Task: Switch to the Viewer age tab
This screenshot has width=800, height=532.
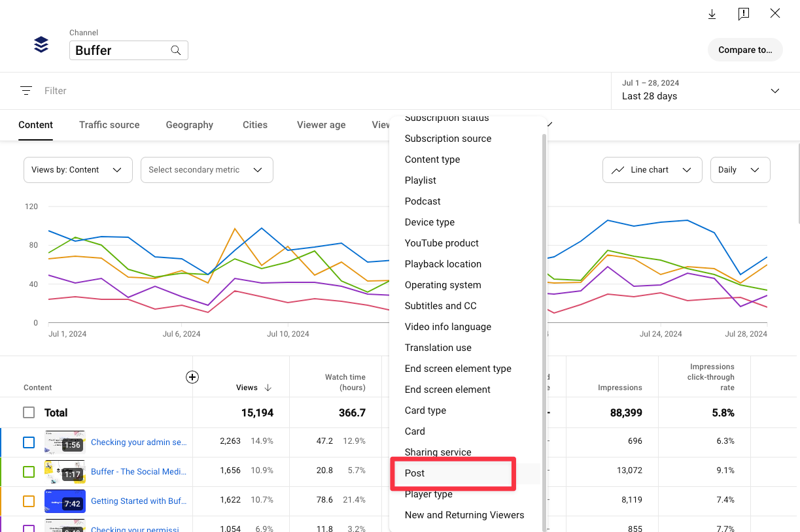Action: 321,125
